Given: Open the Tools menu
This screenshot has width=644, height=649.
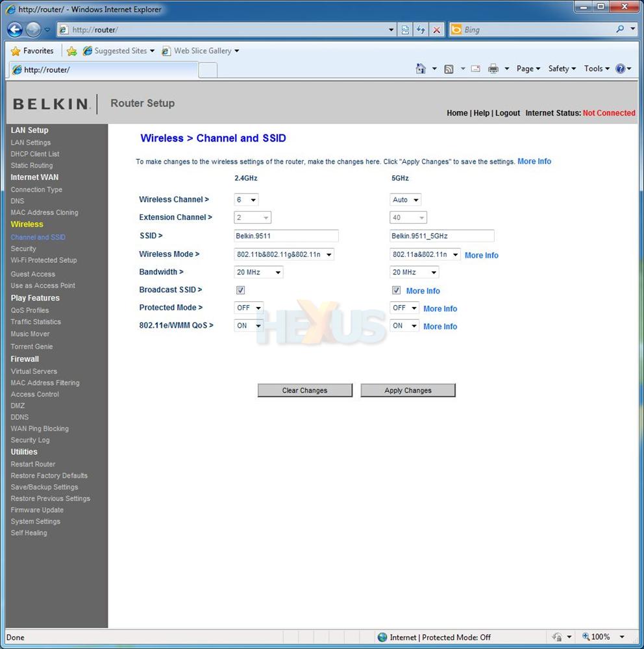Looking at the screenshot, I should click(x=597, y=69).
